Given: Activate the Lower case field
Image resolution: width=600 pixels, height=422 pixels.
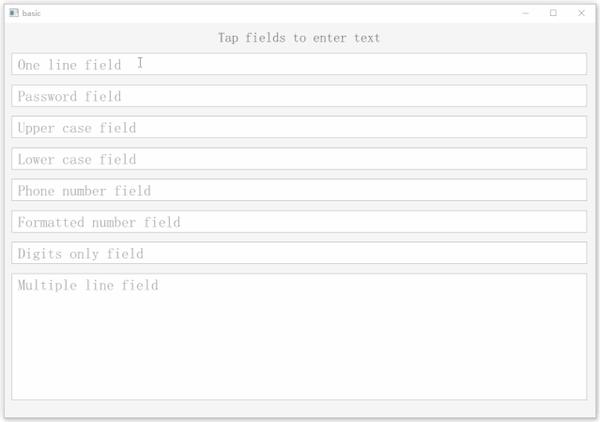Looking at the screenshot, I should (x=299, y=159).
